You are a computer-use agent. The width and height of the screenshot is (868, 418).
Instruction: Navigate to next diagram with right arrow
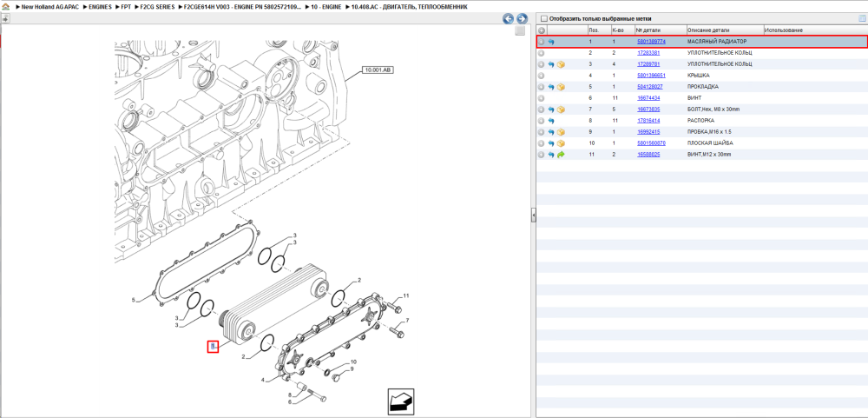tap(522, 19)
